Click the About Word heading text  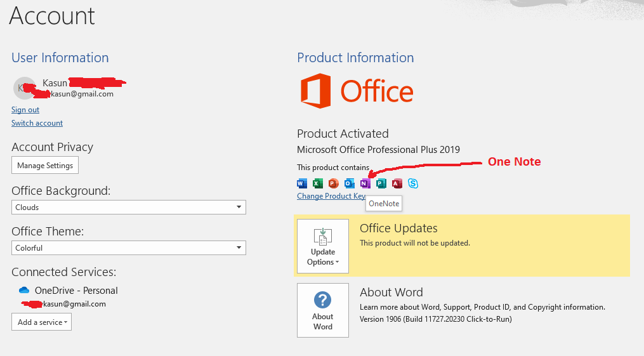391,292
